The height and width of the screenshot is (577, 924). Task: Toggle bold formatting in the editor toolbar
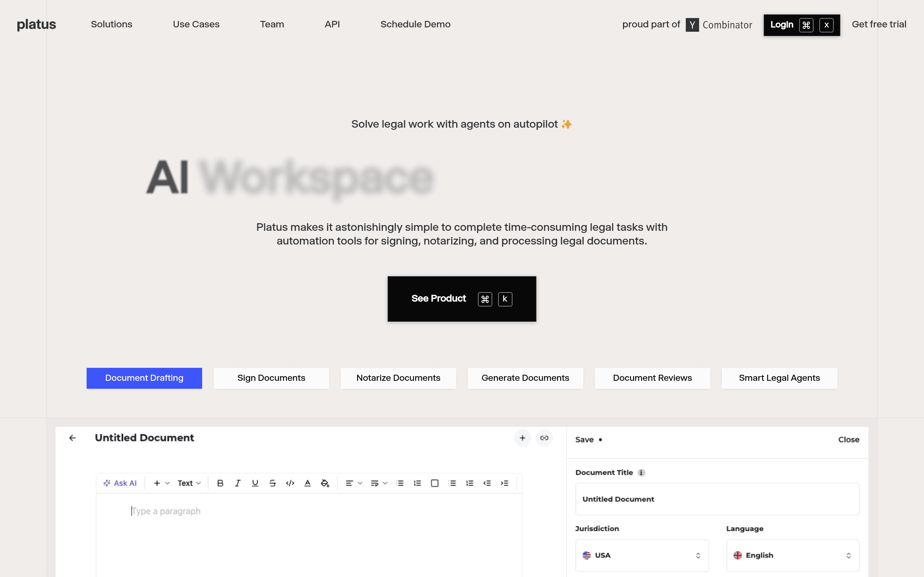pyautogui.click(x=220, y=483)
